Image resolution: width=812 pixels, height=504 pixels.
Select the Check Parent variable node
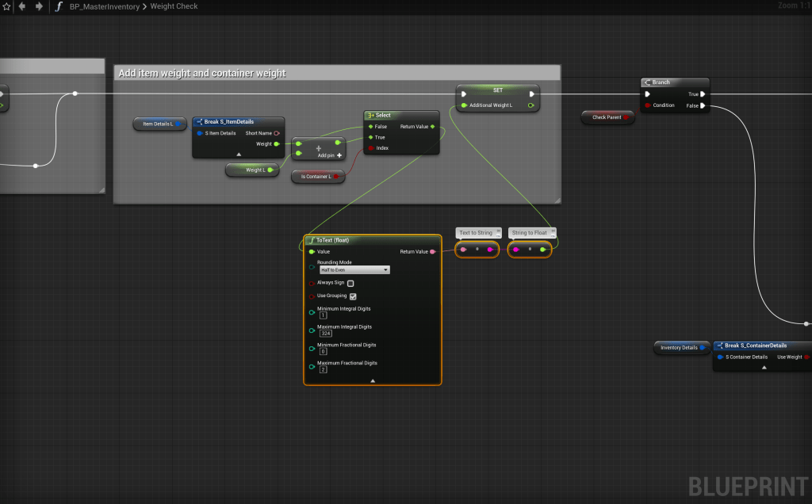click(x=607, y=117)
